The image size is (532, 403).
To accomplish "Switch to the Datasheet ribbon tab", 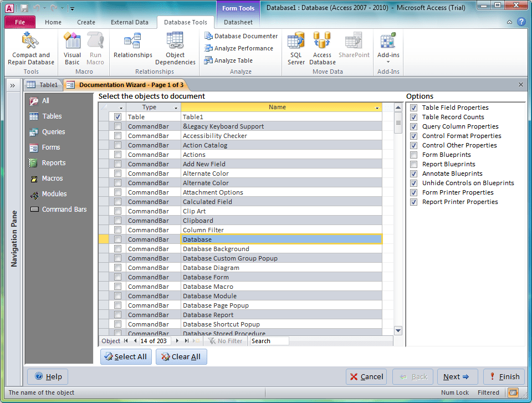I will [x=238, y=22].
